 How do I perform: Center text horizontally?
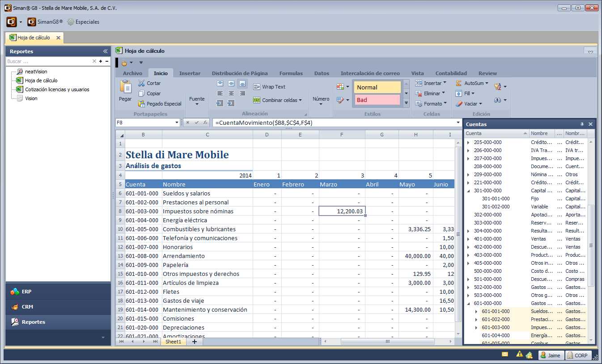[x=231, y=93]
